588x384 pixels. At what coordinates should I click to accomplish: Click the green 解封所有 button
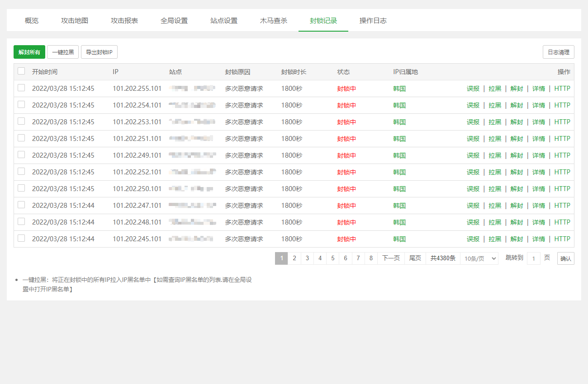(29, 52)
